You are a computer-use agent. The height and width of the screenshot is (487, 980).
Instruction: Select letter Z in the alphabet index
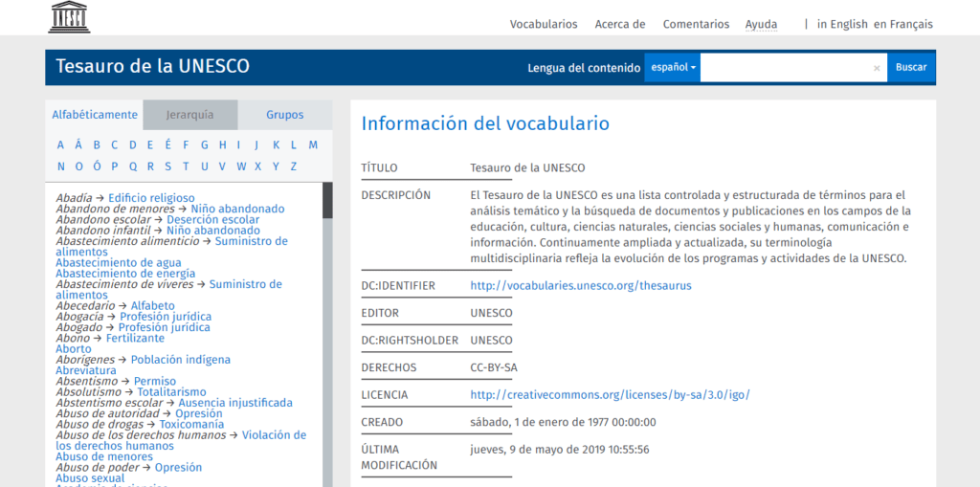293,166
